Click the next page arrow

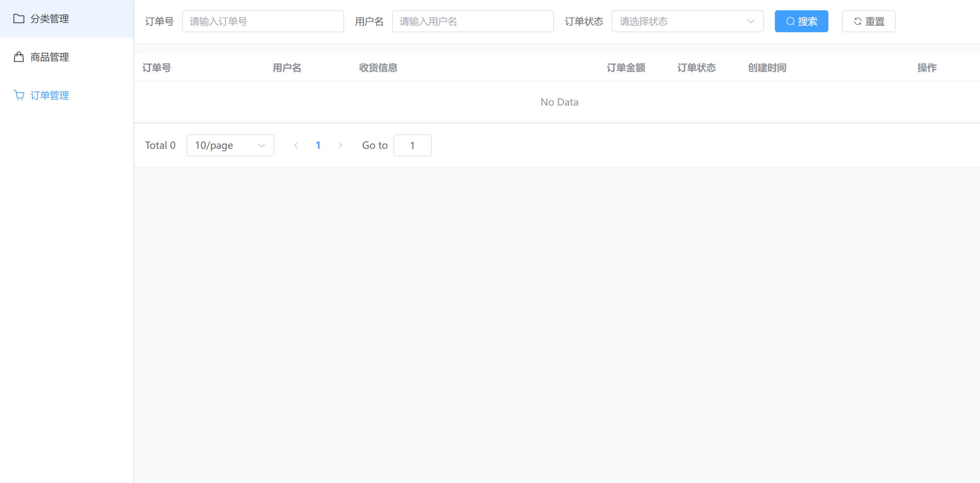pyautogui.click(x=340, y=145)
